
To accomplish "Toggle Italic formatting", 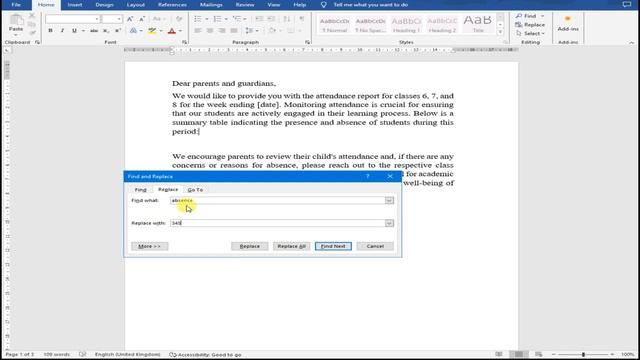I will tap(62, 31).
